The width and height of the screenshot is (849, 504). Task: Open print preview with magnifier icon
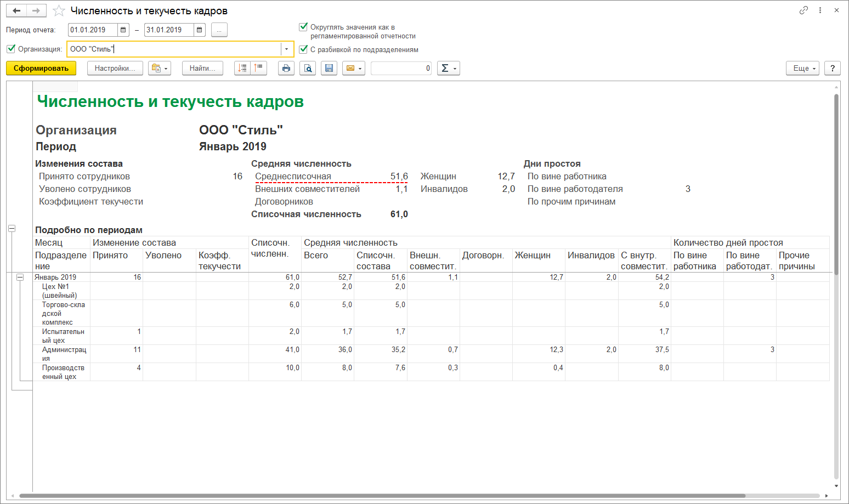[308, 68]
